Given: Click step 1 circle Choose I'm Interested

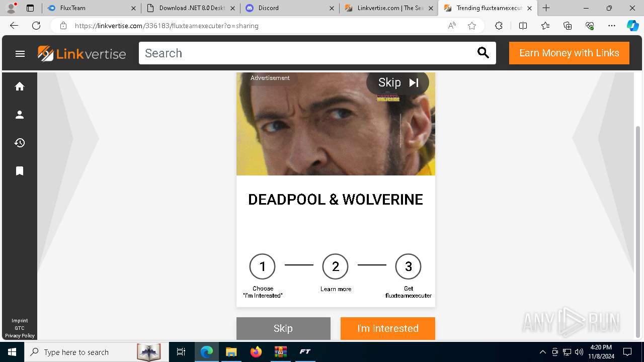Looking at the screenshot, I should (x=262, y=266).
